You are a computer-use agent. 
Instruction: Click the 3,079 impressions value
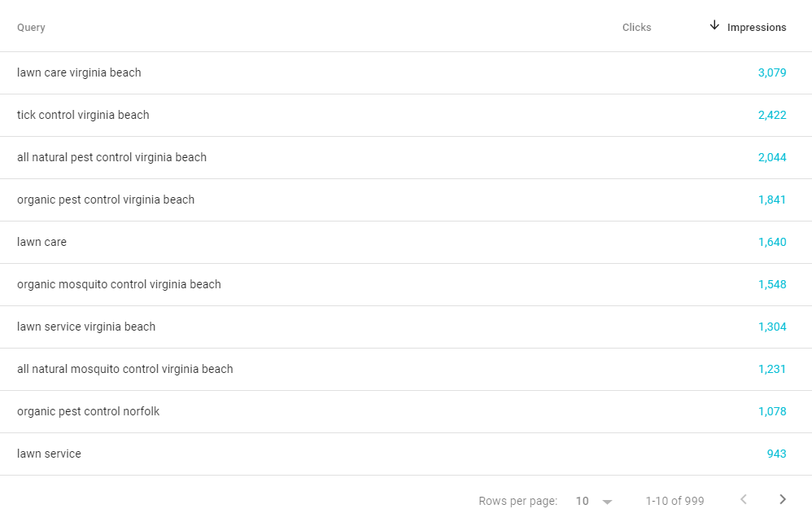pos(772,72)
